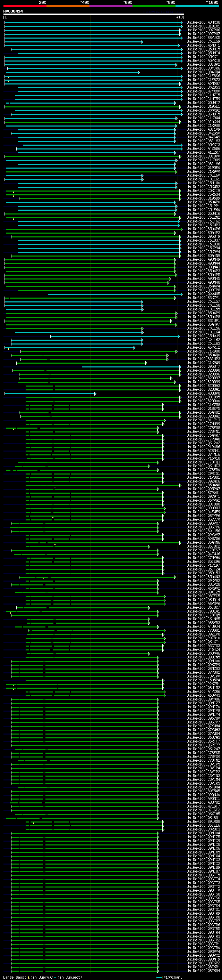The image size is (222, 980).
Task: Select hit label UniRef100_C6A4R7
Action: (203, 436)
